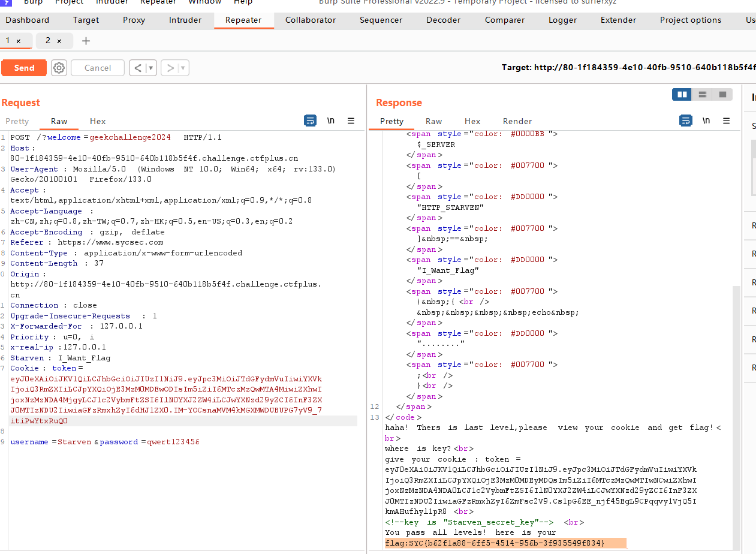
Task: Open the Response panel hamburger menu
Action: pos(726,121)
